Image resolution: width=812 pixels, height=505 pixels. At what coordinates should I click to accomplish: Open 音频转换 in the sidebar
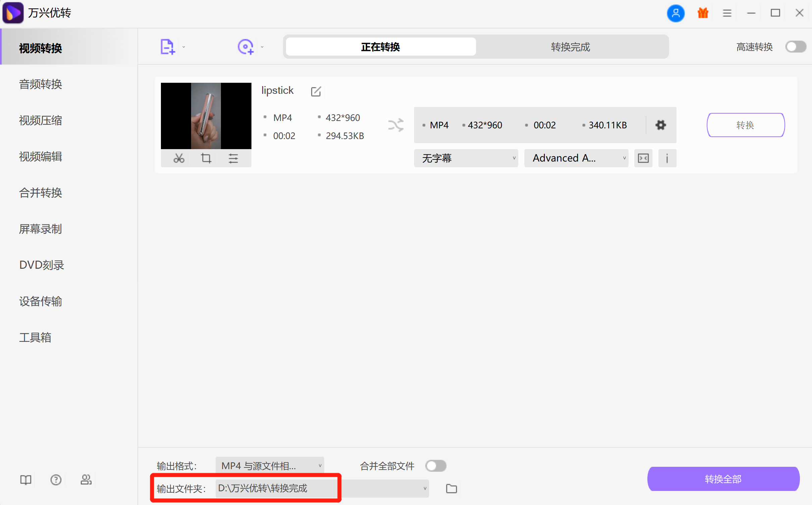point(41,84)
